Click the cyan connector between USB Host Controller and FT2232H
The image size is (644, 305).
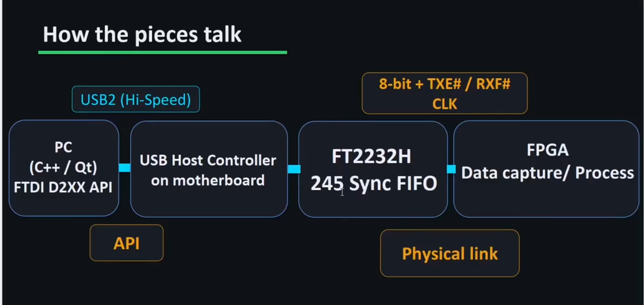coord(294,169)
